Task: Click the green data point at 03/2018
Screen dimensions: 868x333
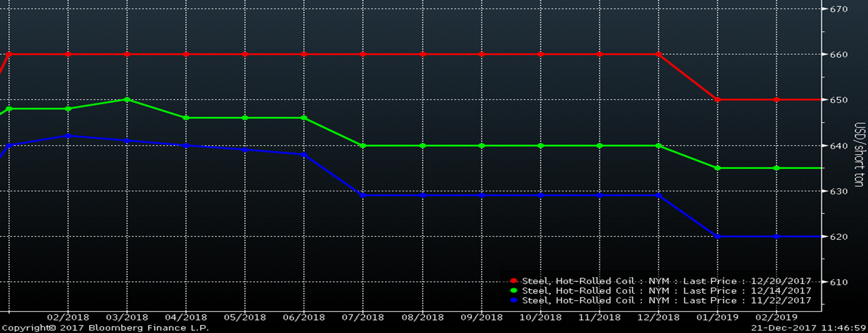Action: pos(127,100)
